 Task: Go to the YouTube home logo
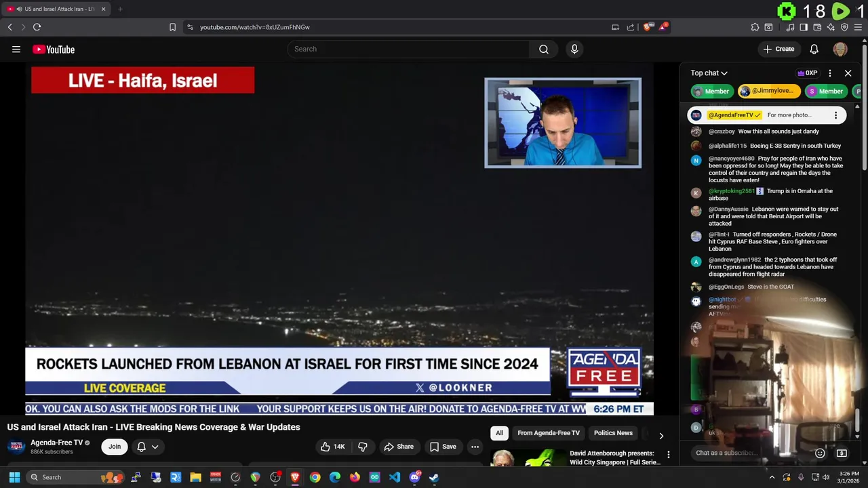54,49
